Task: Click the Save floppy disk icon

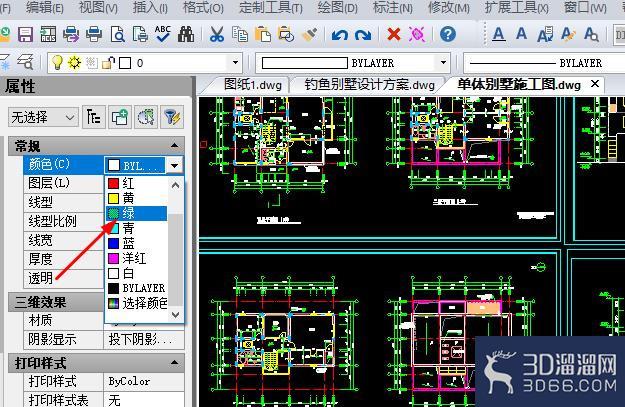Action: 25,35
